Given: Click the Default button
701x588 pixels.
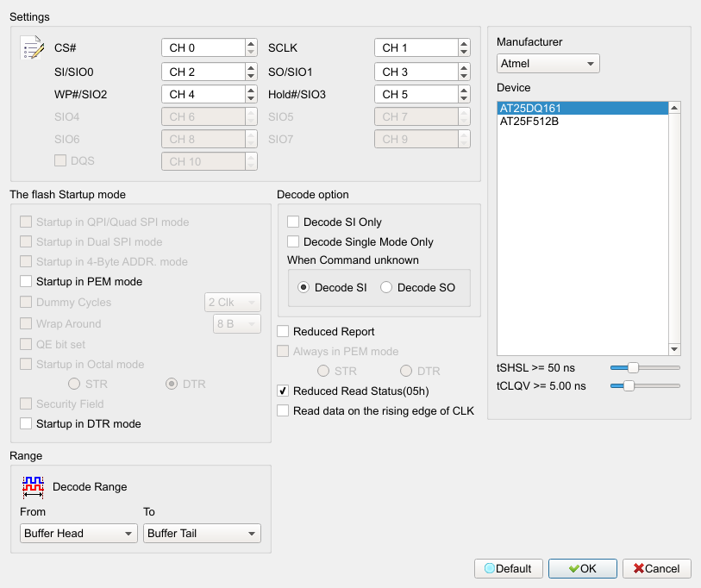Looking at the screenshot, I should 509,568.
